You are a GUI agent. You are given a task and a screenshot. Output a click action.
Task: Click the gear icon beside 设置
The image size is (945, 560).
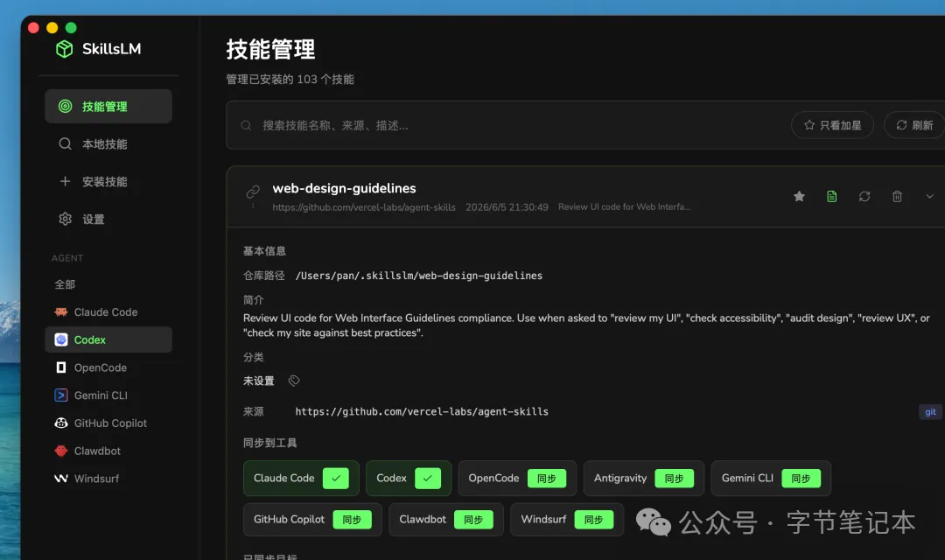65,219
